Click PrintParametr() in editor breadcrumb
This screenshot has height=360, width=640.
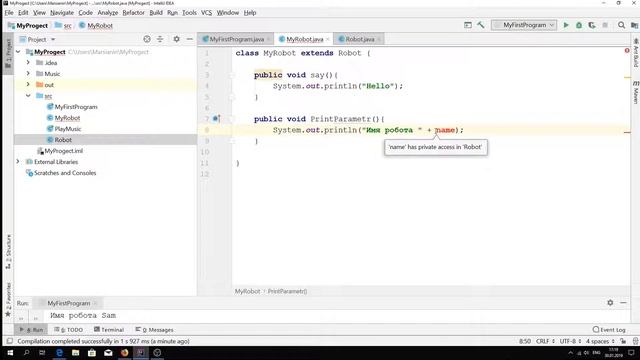tap(287, 291)
